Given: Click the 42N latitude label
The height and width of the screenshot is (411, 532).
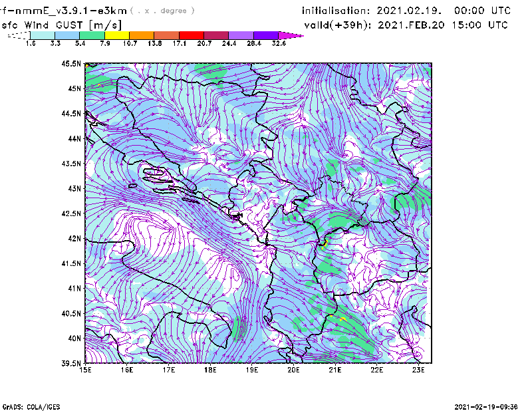Looking at the screenshot, I should pyautogui.click(x=74, y=239).
